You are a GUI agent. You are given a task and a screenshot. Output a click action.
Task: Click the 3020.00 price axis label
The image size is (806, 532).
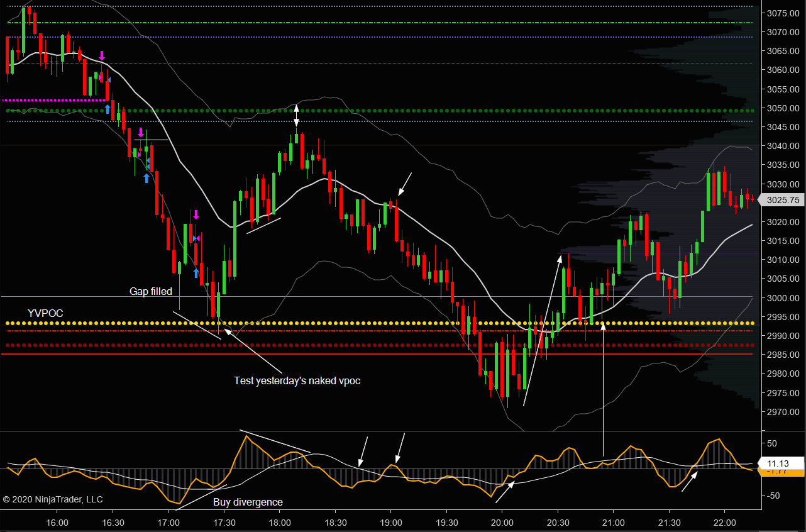[783, 222]
